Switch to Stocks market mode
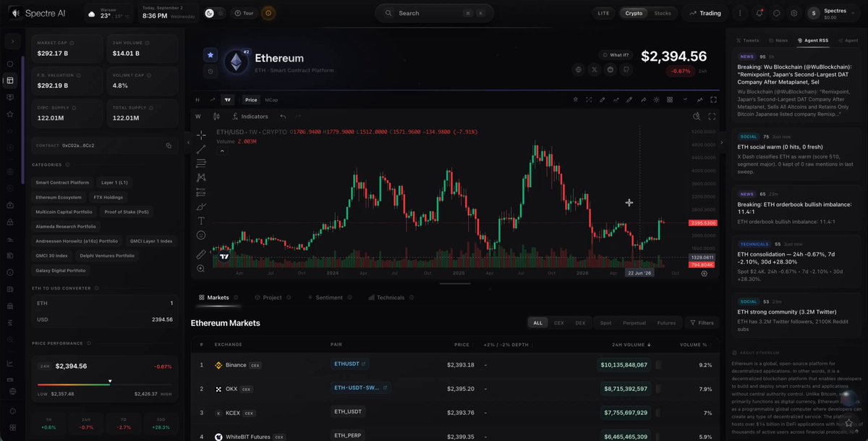This screenshot has height=441, width=868. (x=663, y=13)
